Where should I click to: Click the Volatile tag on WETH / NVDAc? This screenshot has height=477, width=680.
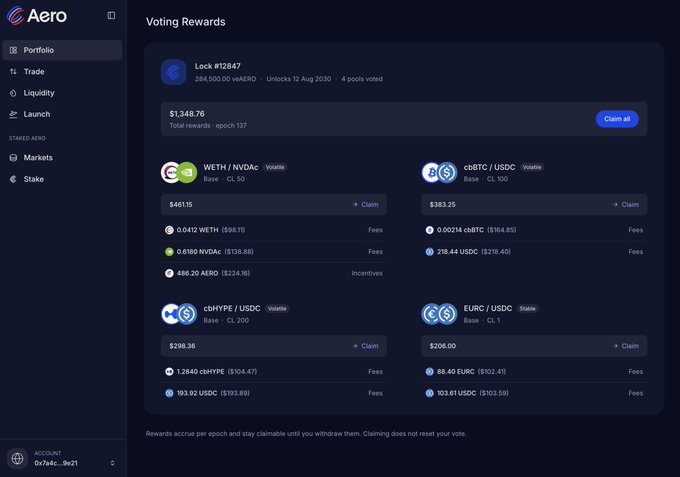275,167
